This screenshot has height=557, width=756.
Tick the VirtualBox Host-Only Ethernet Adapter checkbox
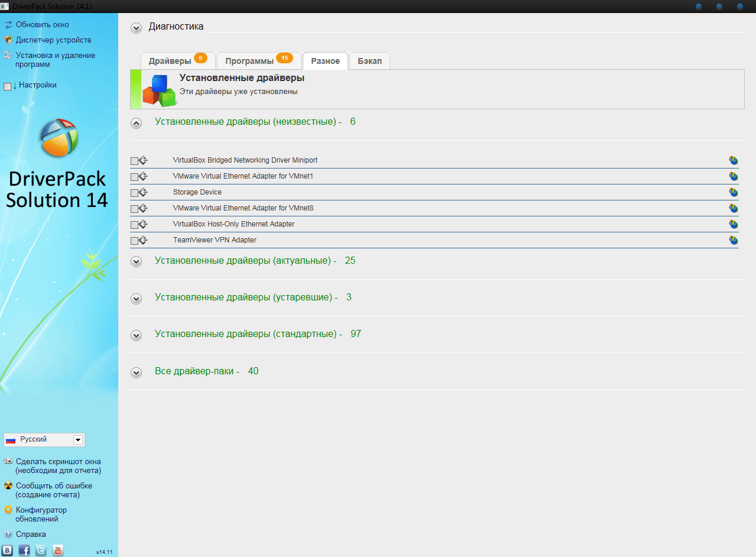click(134, 225)
